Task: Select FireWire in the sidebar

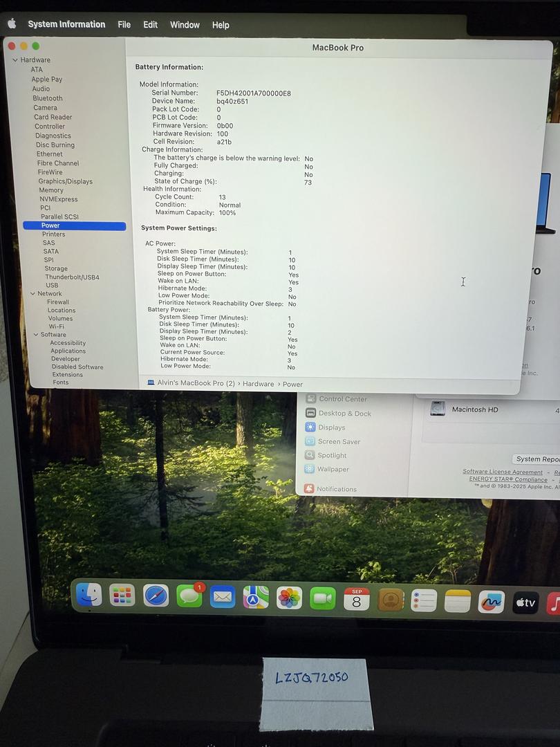Action: pos(50,172)
